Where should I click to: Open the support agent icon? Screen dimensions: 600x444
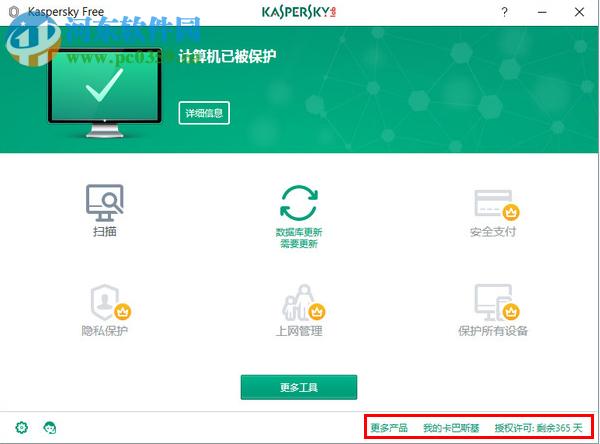pyautogui.click(x=50, y=427)
